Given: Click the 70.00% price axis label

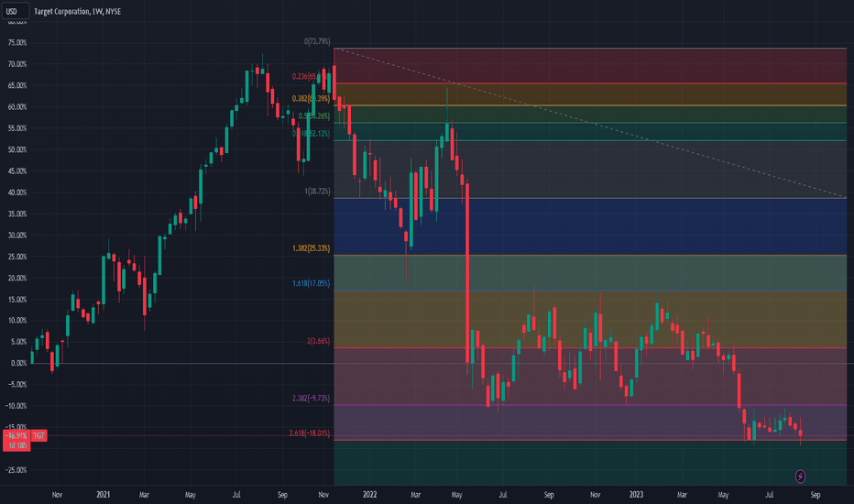Looking at the screenshot, I should pyautogui.click(x=17, y=64).
